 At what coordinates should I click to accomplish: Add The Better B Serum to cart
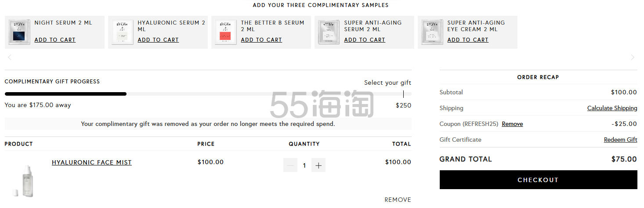261,40
